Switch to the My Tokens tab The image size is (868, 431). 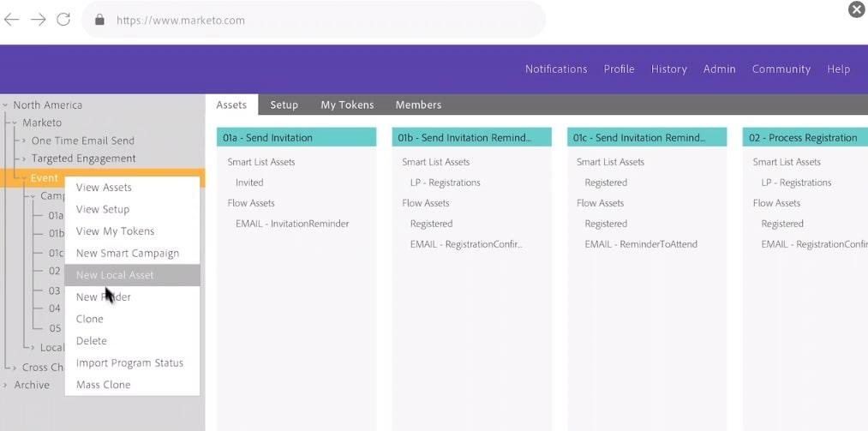coord(347,105)
